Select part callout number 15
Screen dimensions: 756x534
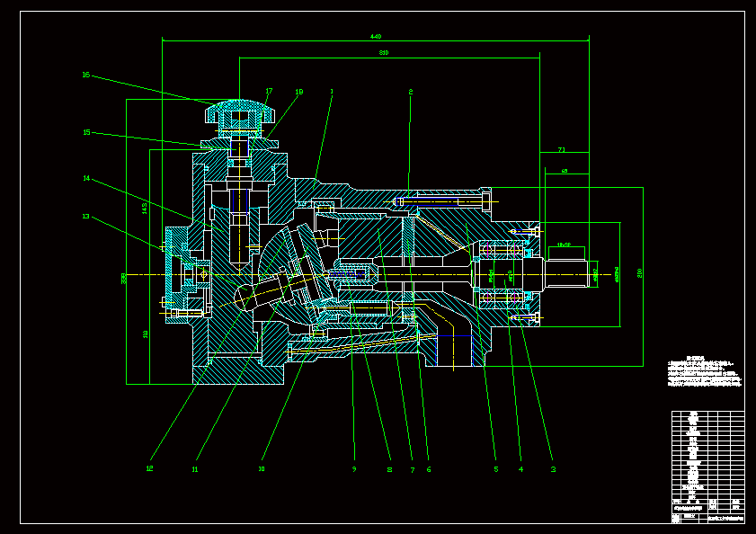(x=86, y=132)
